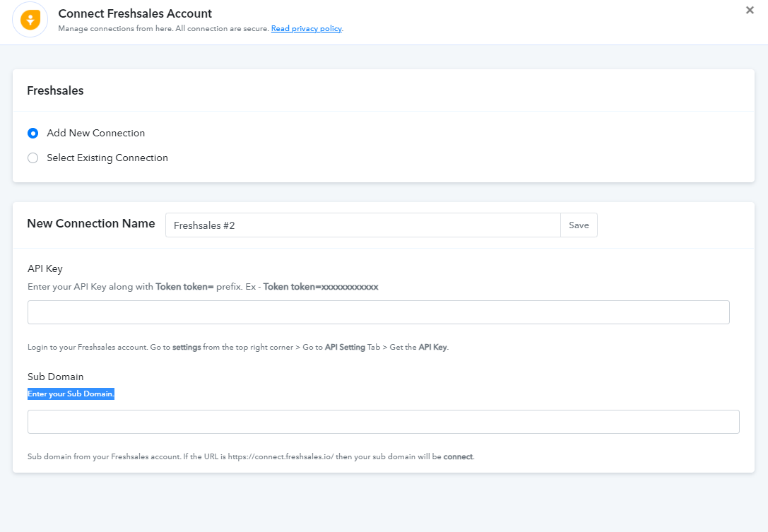Click the New Connection Name field
Image resolution: width=768 pixels, height=532 pixels.
tap(363, 225)
